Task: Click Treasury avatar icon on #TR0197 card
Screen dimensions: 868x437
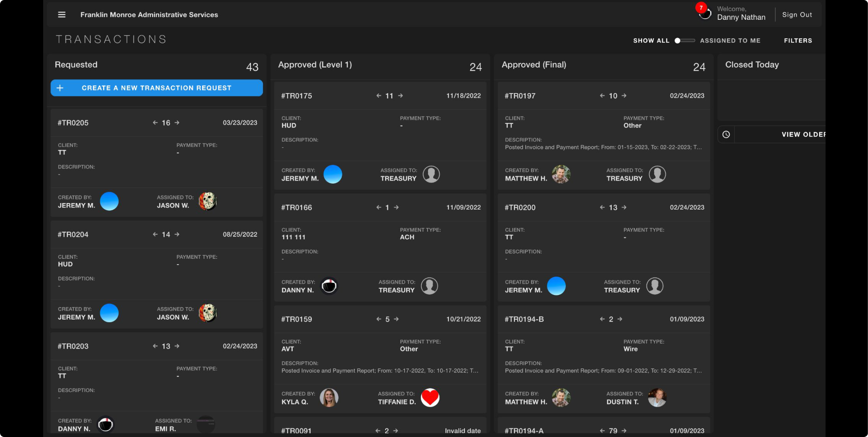Action: tap(657, 174)
